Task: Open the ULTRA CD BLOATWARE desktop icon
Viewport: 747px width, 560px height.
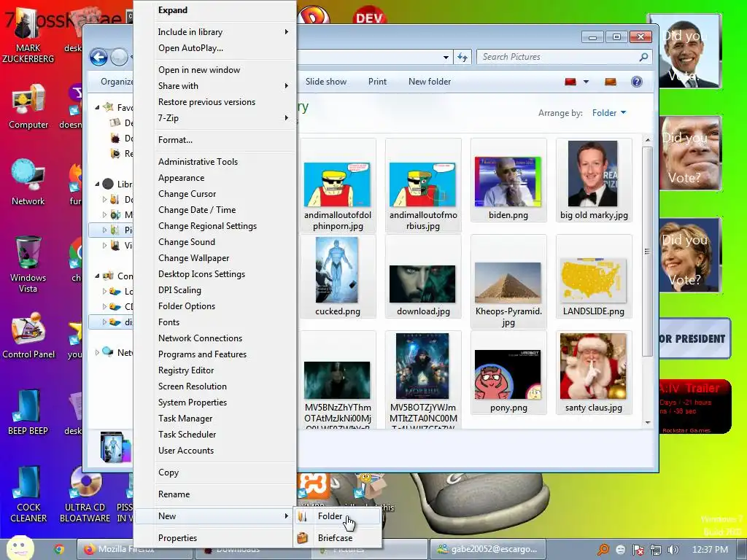Action: [85, 494]
